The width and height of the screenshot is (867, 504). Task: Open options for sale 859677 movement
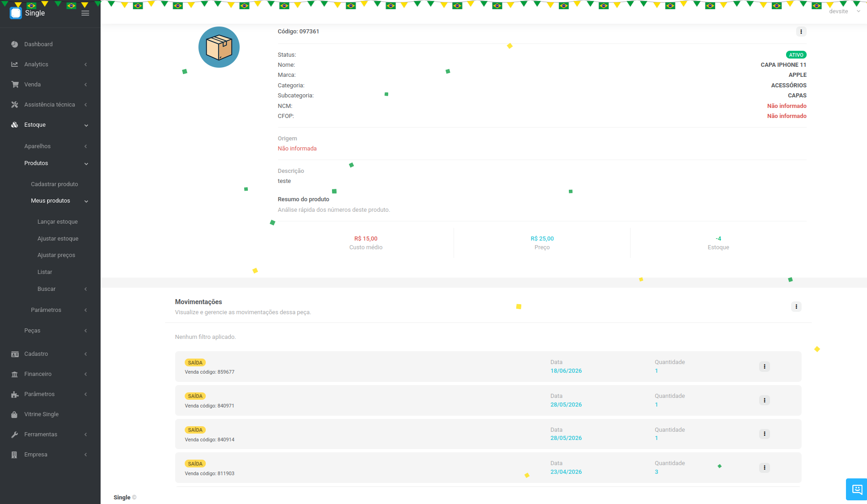[764, 366]
